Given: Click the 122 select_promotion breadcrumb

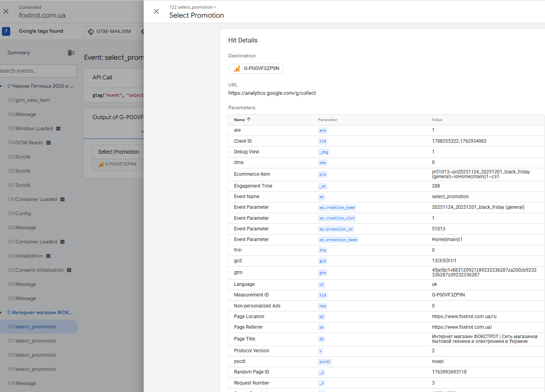Looking at the screenshot, I should tap(191, 7).
